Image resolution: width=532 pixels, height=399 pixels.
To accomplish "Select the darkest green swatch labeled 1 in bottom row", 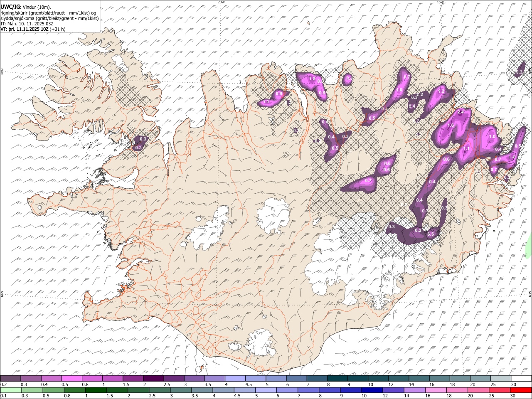I will pyautogui.click(x=96, y=390).
